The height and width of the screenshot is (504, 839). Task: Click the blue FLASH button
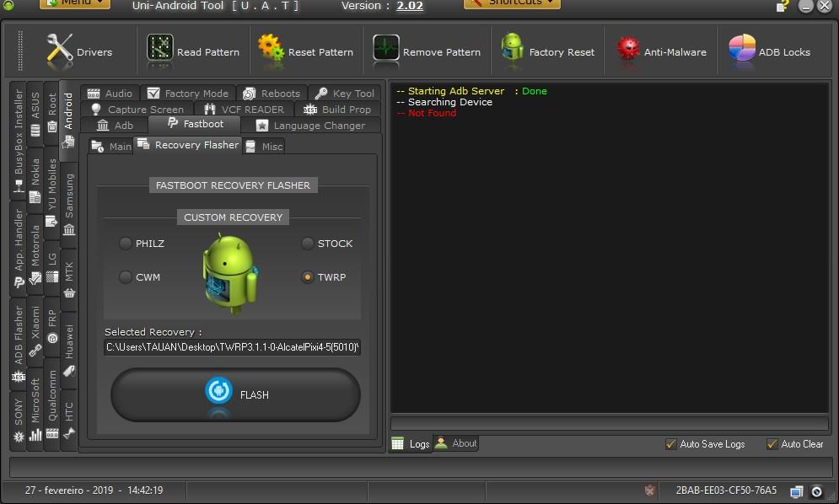click(x=235, y=394)
